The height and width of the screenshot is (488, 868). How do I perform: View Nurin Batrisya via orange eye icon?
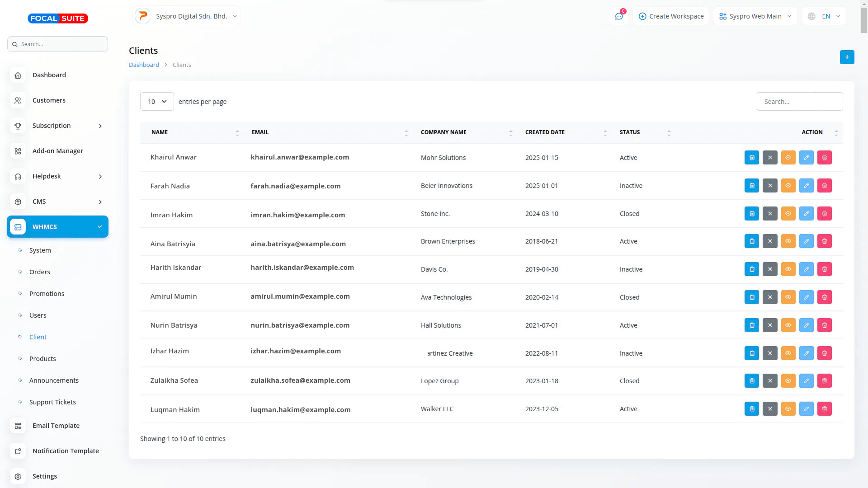788,325
